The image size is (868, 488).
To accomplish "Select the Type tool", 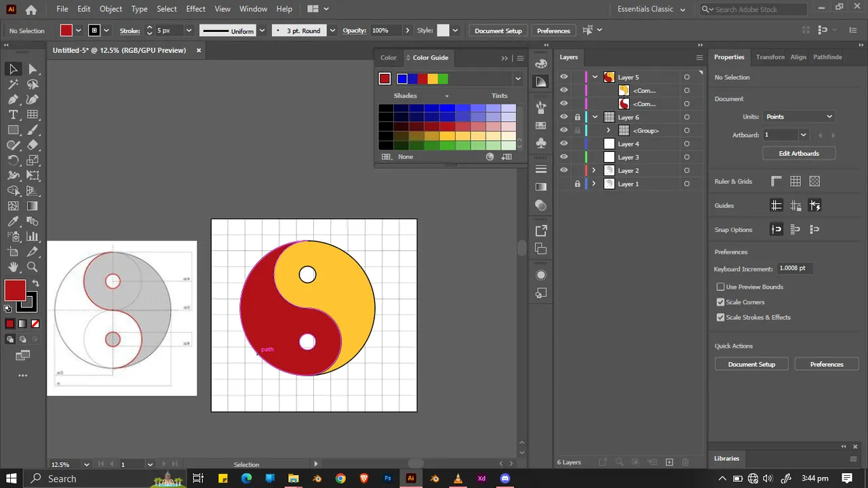I will [13, 115].
